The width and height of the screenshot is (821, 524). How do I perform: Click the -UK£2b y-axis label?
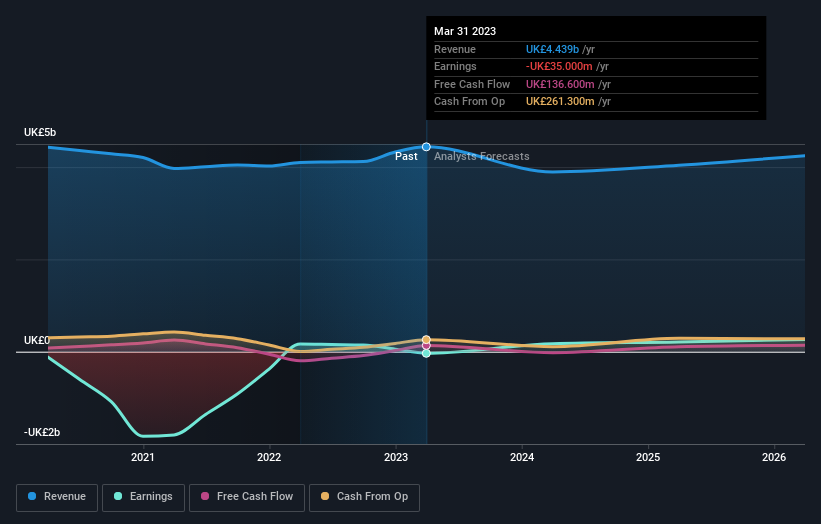click(42, 432)
